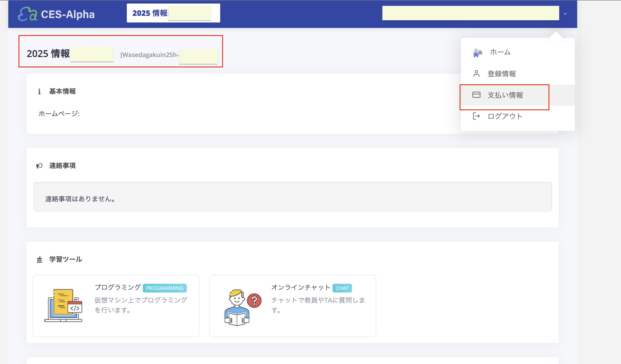
Task: Click the CES-Alpha title text
Action: click(x=68, y=14)
